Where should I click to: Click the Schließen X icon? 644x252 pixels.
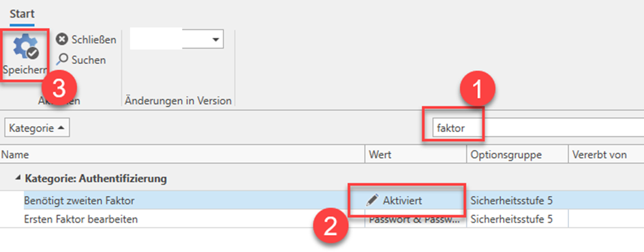61,40
